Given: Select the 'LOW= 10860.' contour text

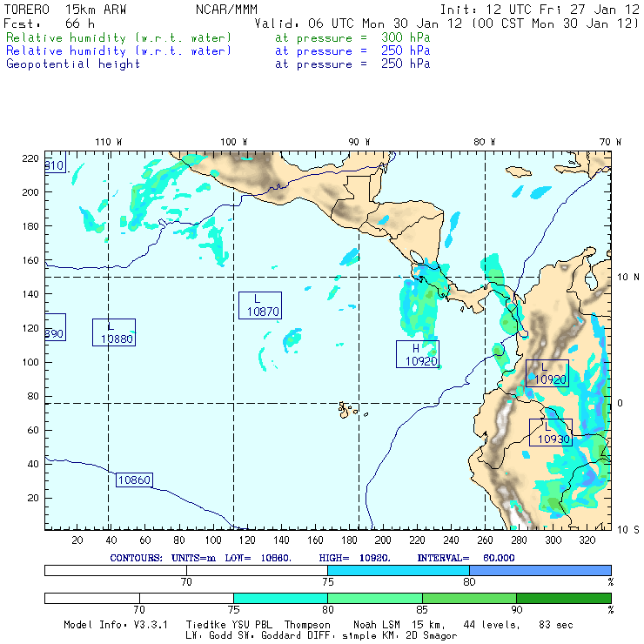Looking at the screenshot, I should pos(258,558).
